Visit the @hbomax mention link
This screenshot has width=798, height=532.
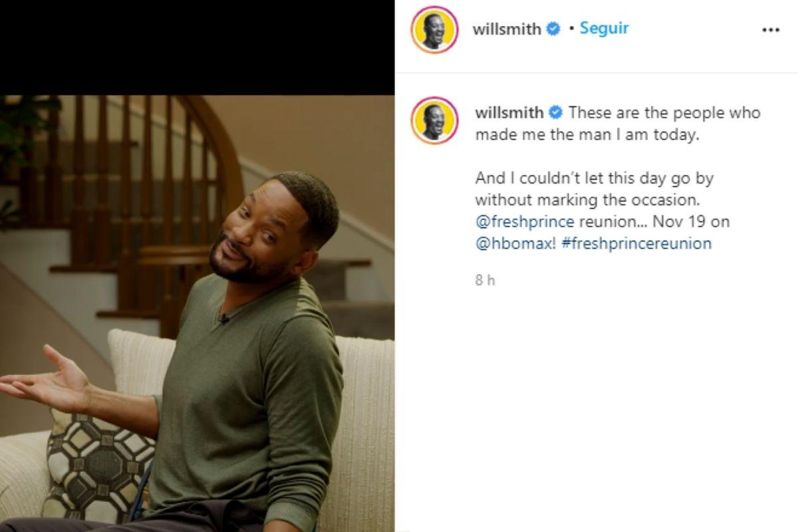tap(512, 243)
